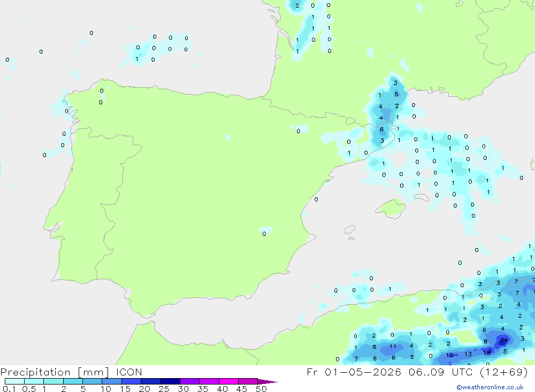Click the 45–50 mm legend color segment

click(x=248, y=381)
